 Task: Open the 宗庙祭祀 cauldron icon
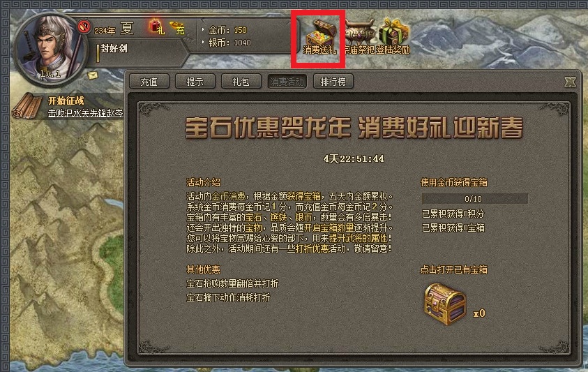tap(359, 37)
